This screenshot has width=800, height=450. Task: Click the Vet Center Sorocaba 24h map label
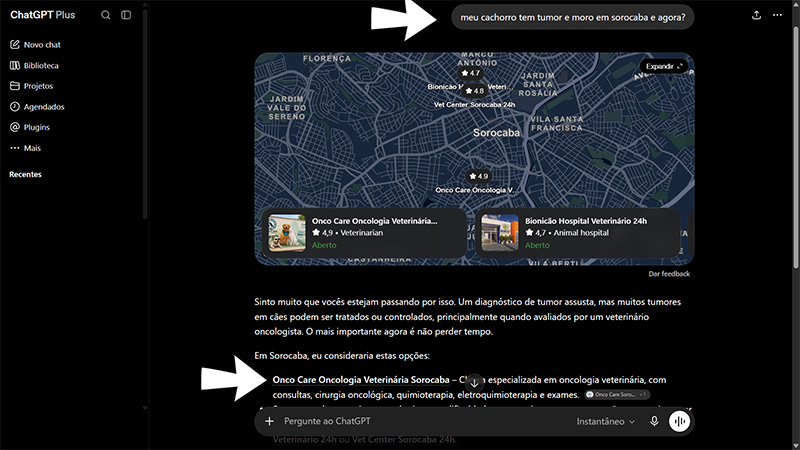pos(474,105)
